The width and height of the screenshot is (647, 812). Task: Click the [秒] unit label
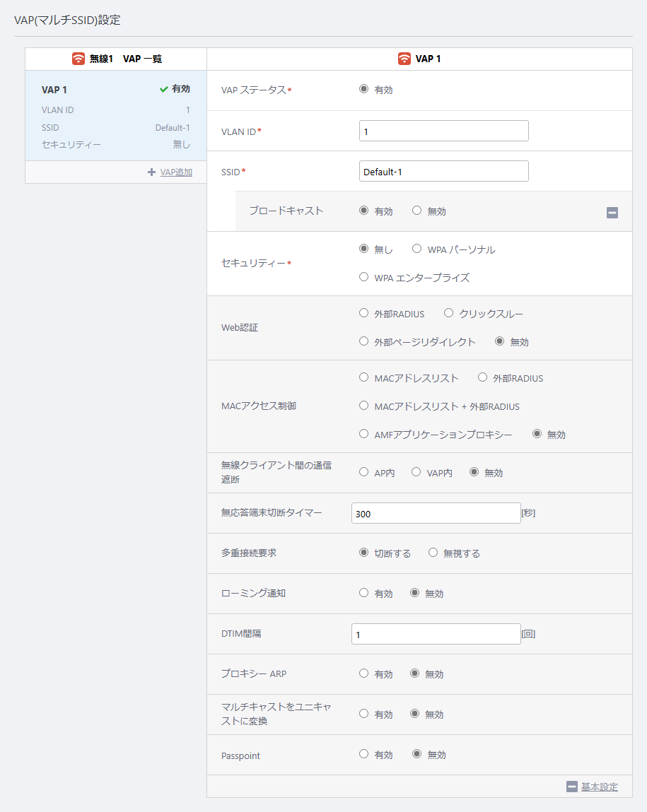click(528, 512)
